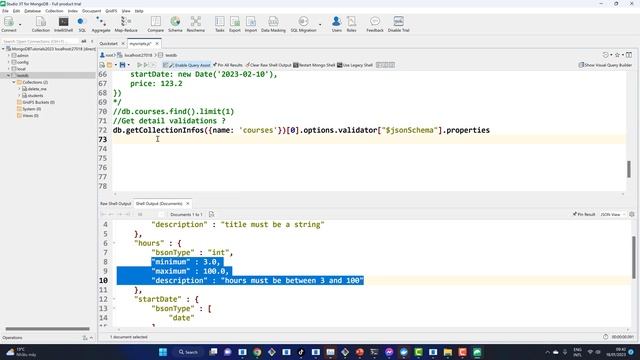Image resolution: width=640 pixels, height=360 pixels.
Task: Click the open file folder icon
Action: point(109,65)
